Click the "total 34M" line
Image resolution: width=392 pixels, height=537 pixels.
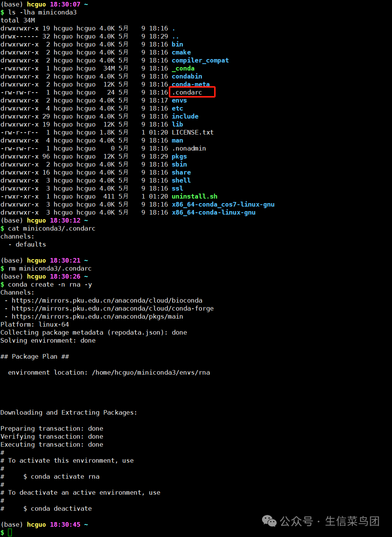[x=18, y=20]
